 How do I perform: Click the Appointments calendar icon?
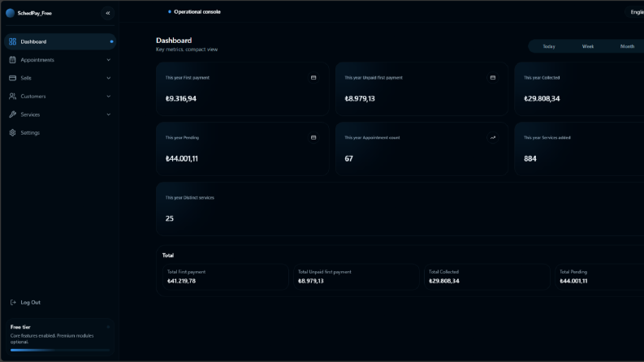(x=12, y=60)
